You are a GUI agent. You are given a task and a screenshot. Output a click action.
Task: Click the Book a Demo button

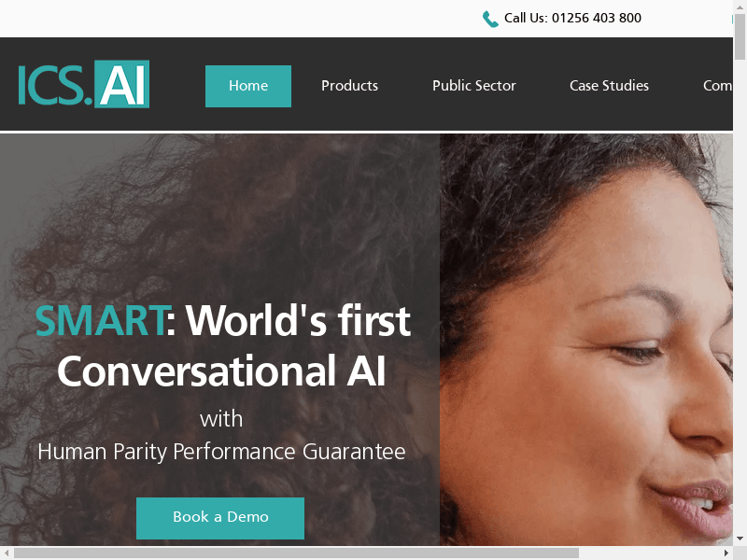[x=220, y=518]
